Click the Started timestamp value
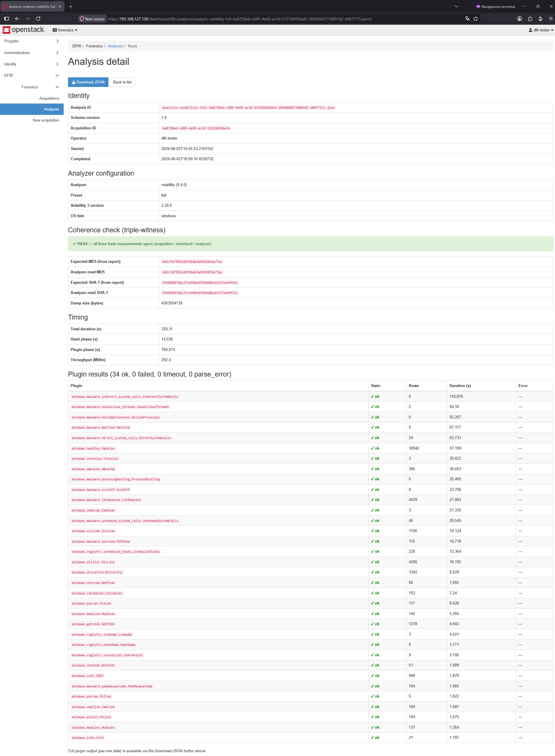This screenshot has width=555, height=756. [x=187, y=149]
